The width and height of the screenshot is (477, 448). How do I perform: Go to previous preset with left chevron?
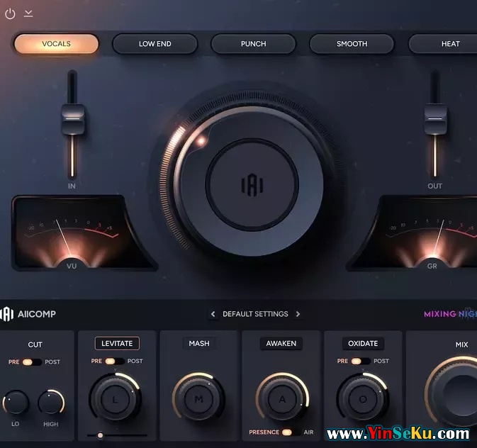[x=213, y=314]
